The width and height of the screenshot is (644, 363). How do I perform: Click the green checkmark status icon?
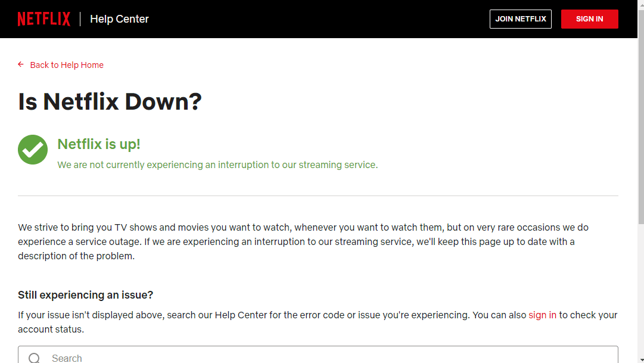[33, 150]
